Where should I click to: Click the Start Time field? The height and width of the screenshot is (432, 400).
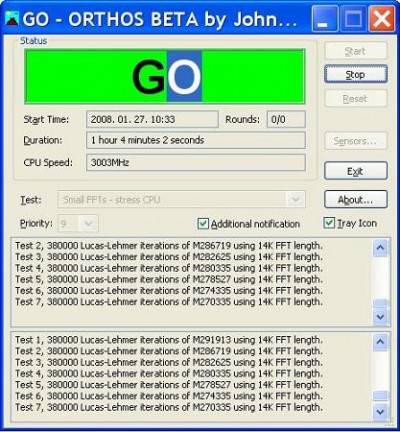152,119
